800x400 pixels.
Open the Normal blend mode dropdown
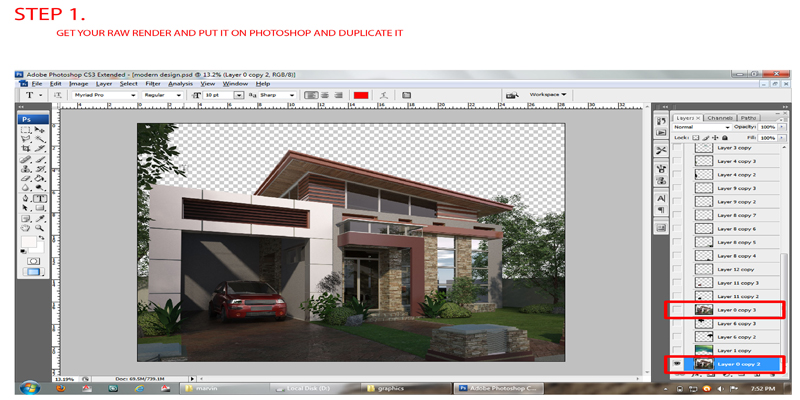point(700,127)
